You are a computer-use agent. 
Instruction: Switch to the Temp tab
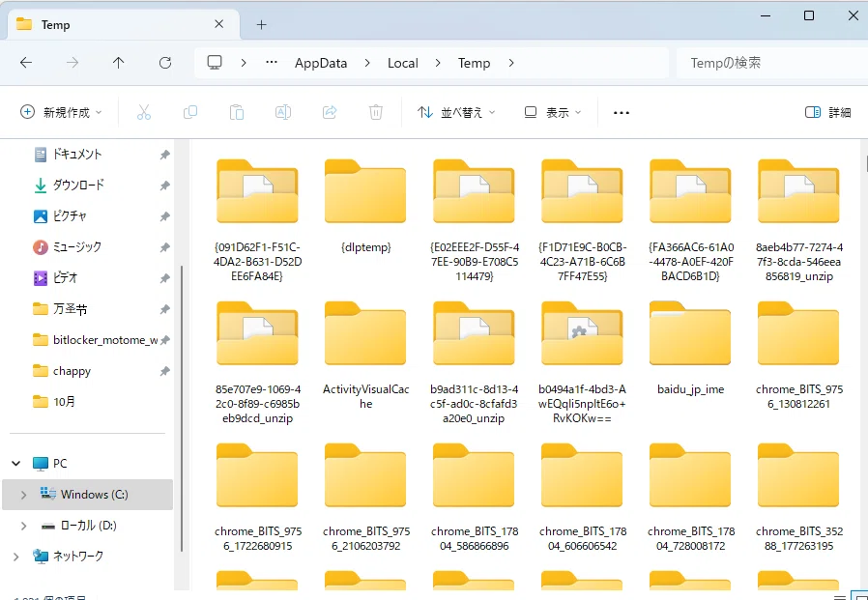tap(123, 24)
